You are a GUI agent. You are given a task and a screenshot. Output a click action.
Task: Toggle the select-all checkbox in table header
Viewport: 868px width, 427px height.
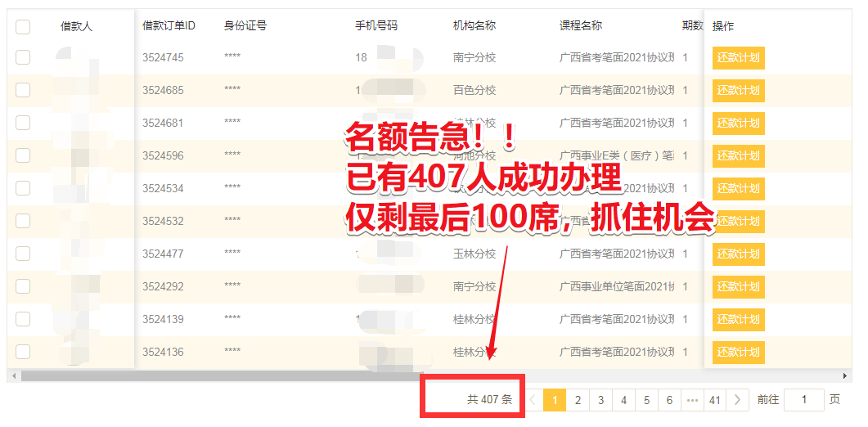(x=23, y=27)
